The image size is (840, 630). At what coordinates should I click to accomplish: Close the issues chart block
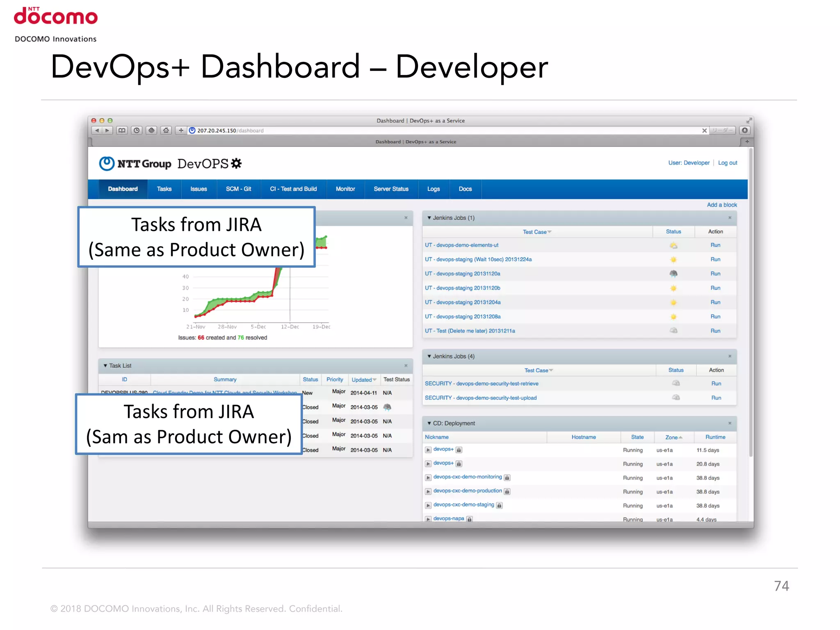(x=406, y=218)
